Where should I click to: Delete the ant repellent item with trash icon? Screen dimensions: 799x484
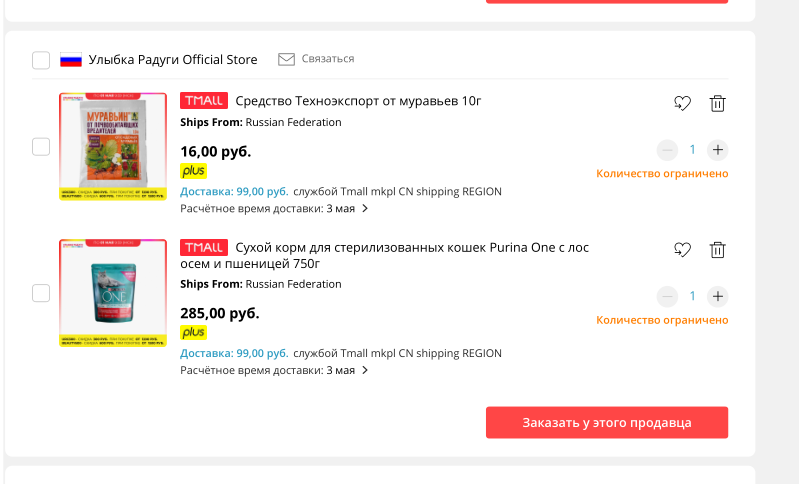tap(717, 103)
